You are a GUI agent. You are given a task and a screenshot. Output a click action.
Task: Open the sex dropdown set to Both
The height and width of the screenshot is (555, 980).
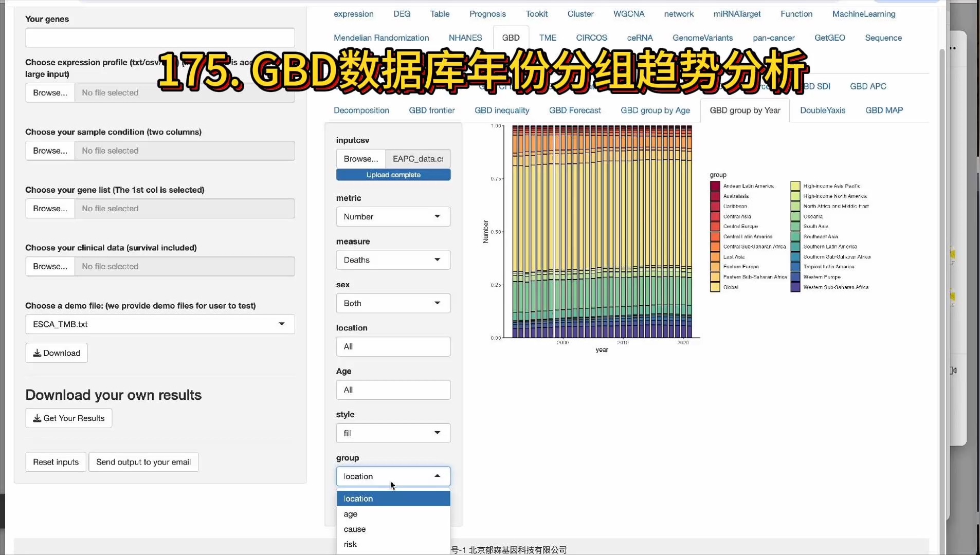(x=392, y=303)
